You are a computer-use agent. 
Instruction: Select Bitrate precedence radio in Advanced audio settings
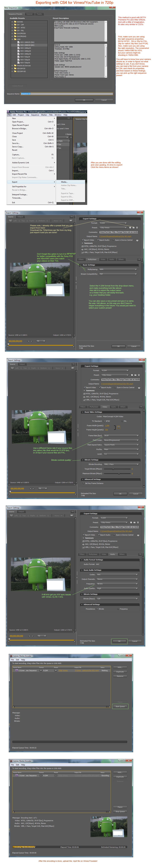pos(97,609)
